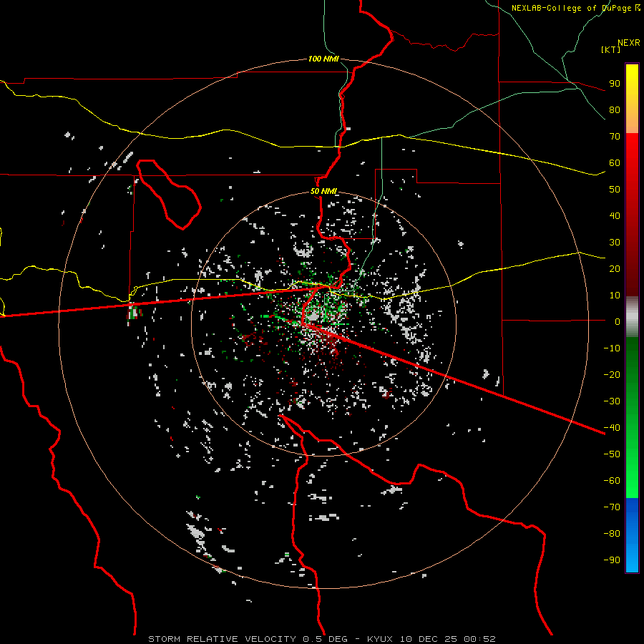The height and width of the screenshot is (644, 644).
Task: Click the -70 value on the color scale
Action: coord(612,507)
